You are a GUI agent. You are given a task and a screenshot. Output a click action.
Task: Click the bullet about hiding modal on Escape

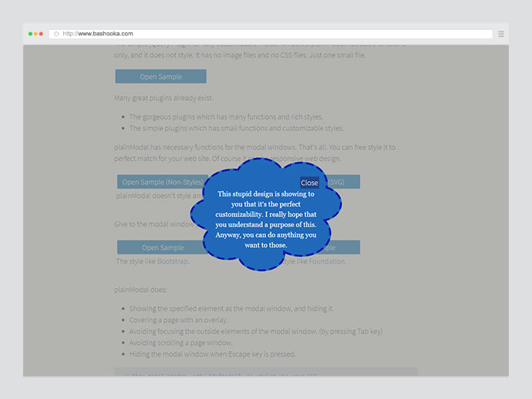212,354
